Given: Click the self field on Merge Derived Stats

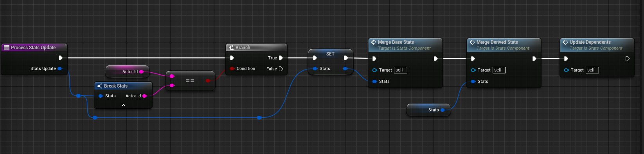Looking at the screenshot, I should 499,70.
